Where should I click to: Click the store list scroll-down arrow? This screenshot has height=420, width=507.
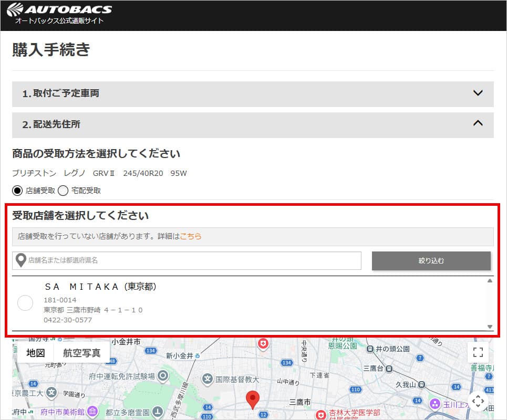(490, 327)
